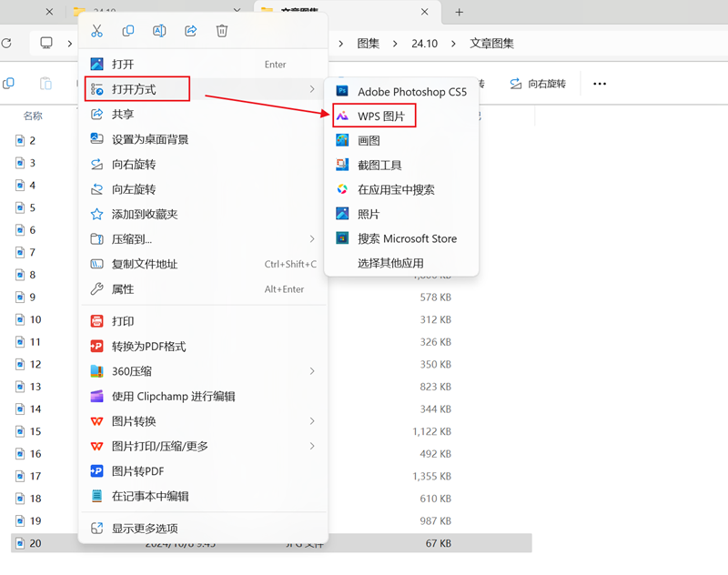Click the Delete trash icon

(222, 30)
